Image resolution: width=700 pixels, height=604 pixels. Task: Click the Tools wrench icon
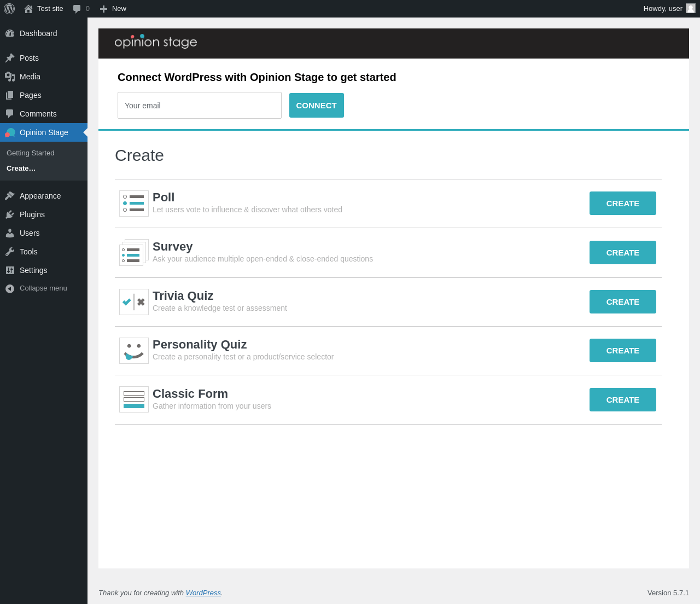(x=10, y=252)
